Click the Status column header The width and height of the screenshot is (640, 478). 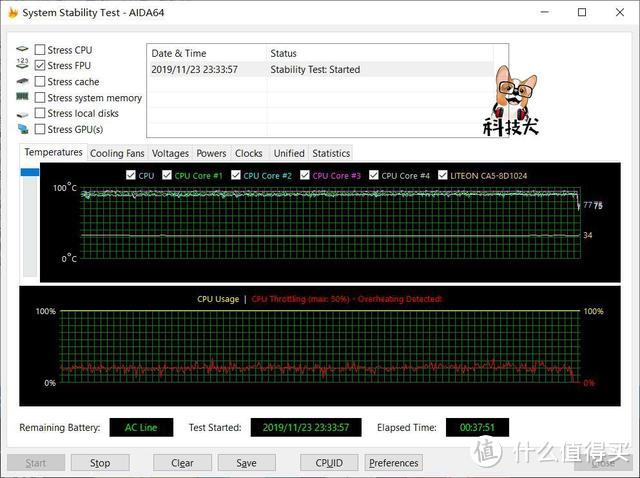pos(380,53)
